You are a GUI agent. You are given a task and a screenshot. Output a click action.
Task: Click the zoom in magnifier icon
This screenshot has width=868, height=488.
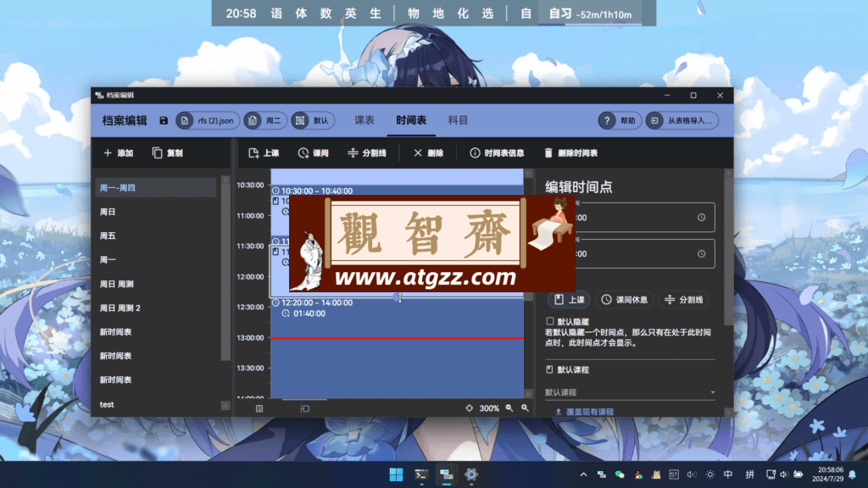pos(526,408)
